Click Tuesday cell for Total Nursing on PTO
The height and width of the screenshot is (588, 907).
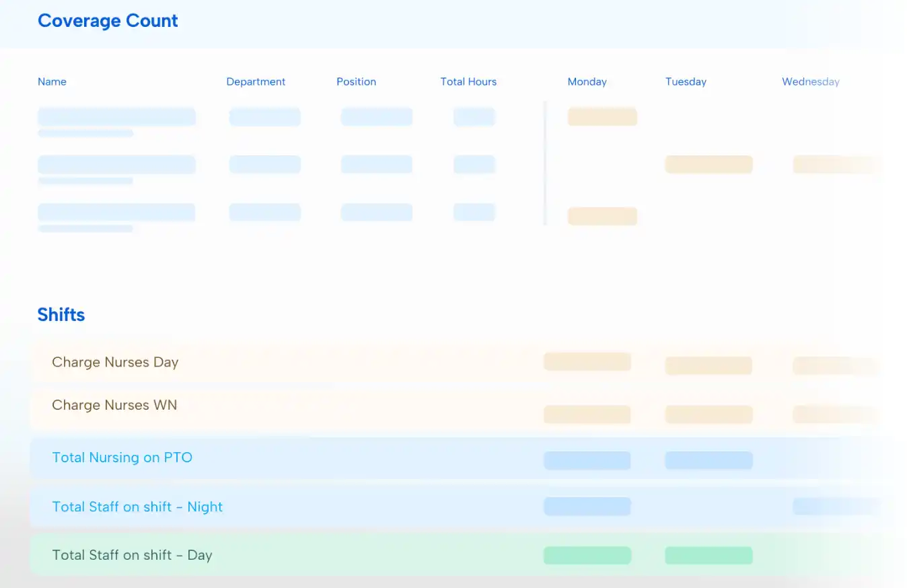pyautogui.click(x=709, y=460)
